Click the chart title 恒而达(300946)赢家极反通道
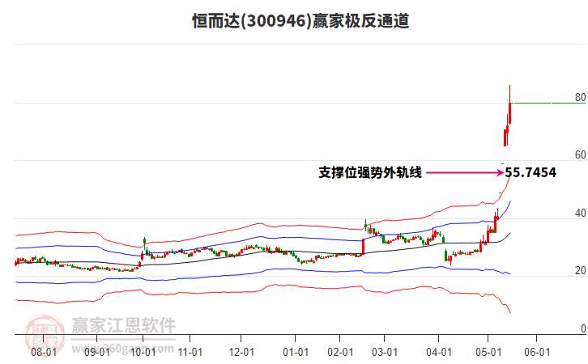 [300, 21]
